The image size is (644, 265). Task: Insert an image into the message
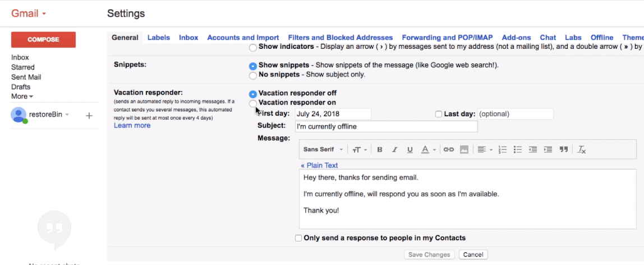tap(464, 149)
